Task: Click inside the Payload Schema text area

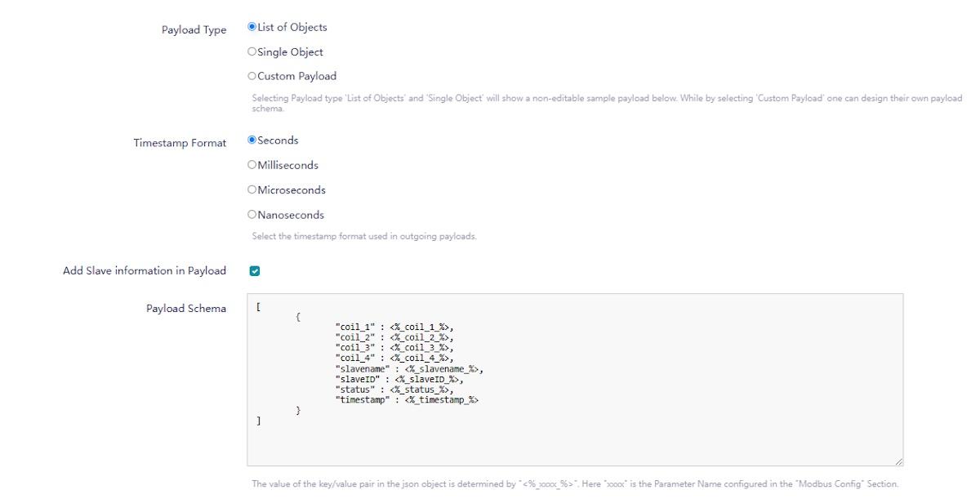Action: 575,380
